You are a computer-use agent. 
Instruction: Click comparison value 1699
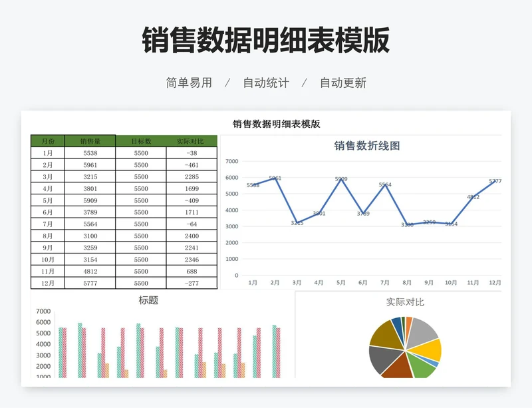(x=192, y=188)
